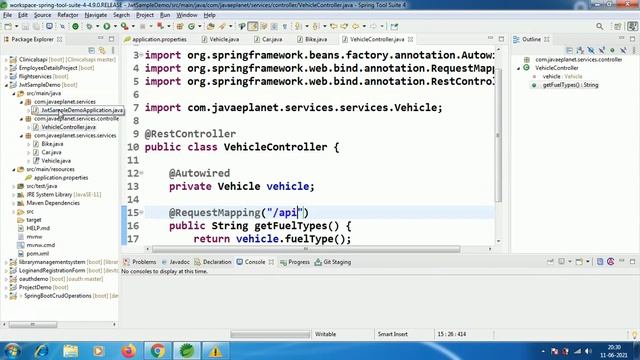The image size is (640, 360).
Task: Expand the Clinicalsapi project
Action: click(x=7, y=60)
